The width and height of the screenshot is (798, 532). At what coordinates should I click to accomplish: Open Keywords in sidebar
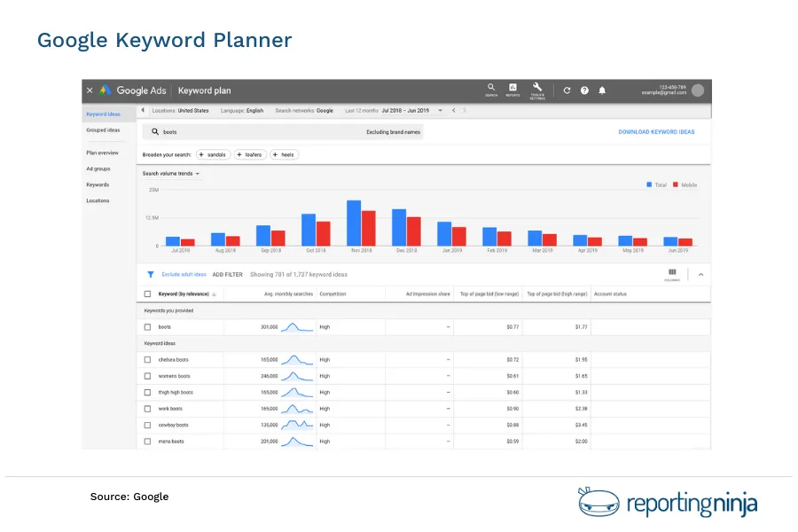(98, 184)
